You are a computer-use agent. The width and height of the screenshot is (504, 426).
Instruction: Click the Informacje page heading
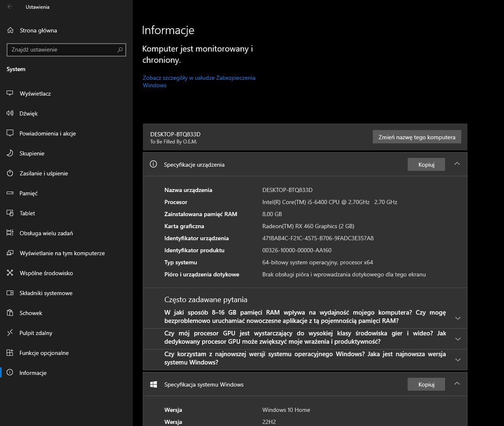(x=168, y=30)
